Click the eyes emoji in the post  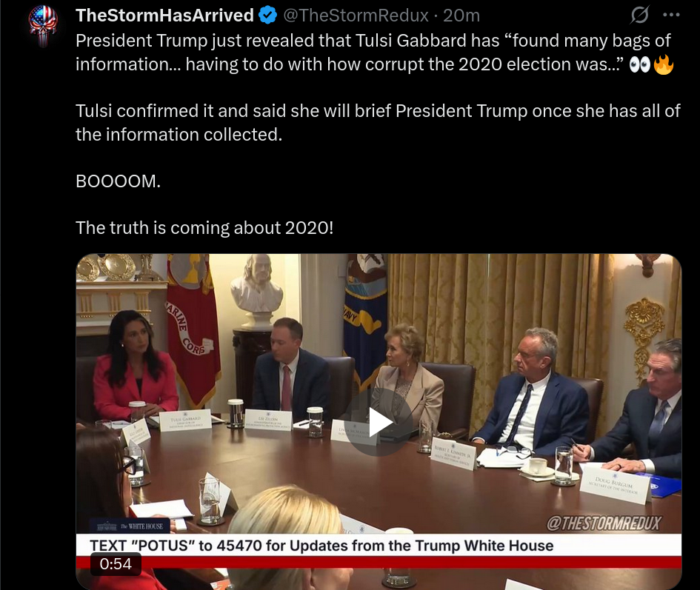click(x=639, y=65)
